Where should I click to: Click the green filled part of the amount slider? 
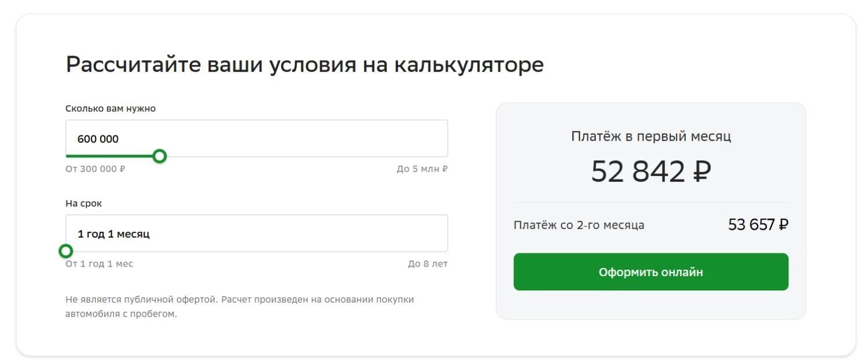[109, 156]
